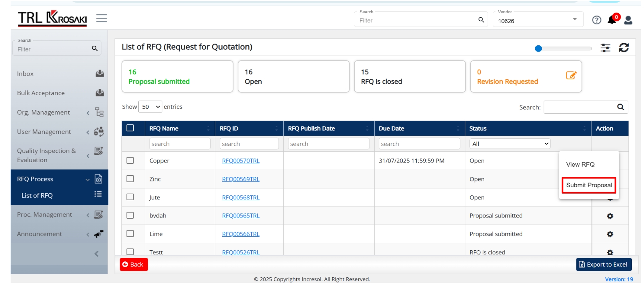Choose Submit Proposal from the action menu
Screen dimensions: 644x285
(x=589, y=185)
